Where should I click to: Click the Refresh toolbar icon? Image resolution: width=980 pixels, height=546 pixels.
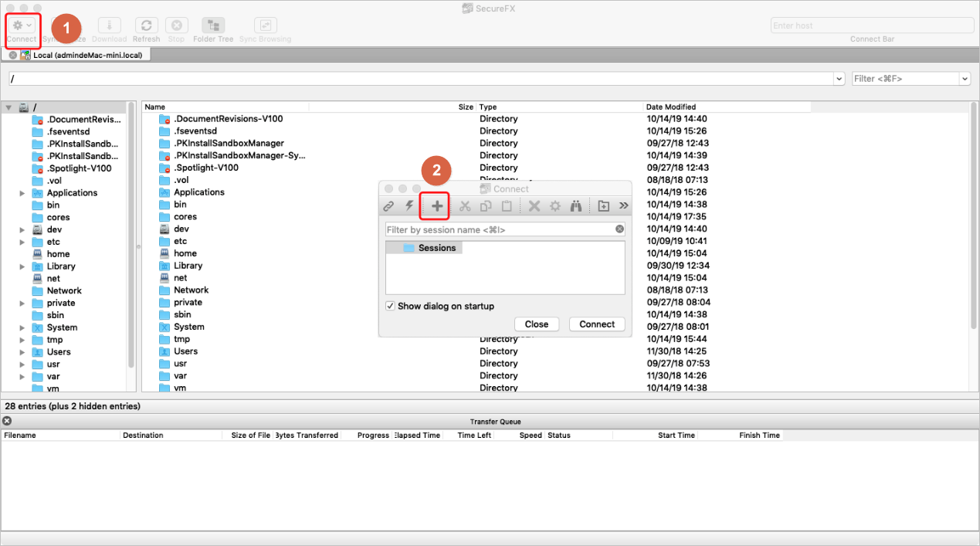[x=146, y=26]
